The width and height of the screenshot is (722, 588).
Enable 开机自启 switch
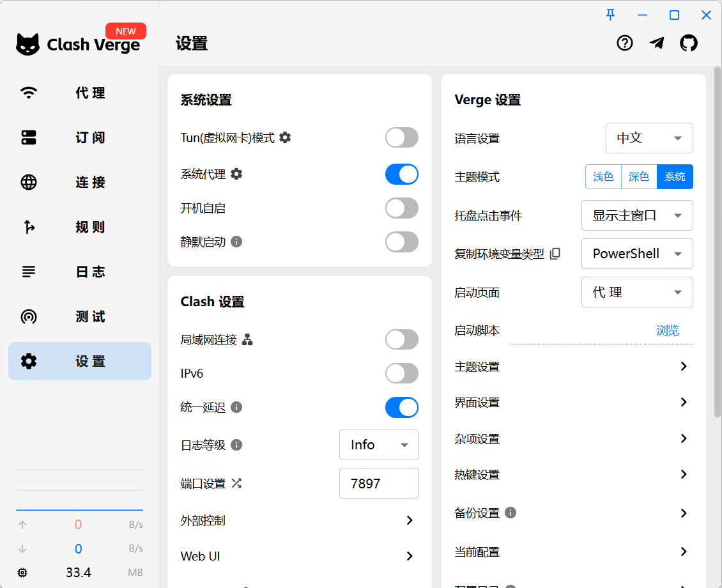coord(401,208)
